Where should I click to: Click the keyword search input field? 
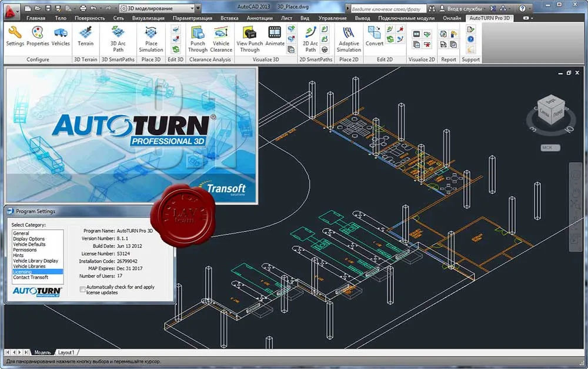point(389,9)
